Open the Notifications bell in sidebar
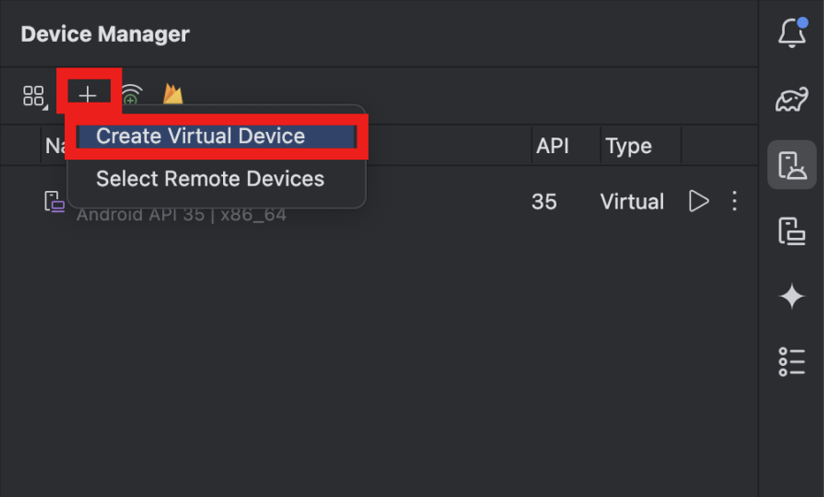 791,34
